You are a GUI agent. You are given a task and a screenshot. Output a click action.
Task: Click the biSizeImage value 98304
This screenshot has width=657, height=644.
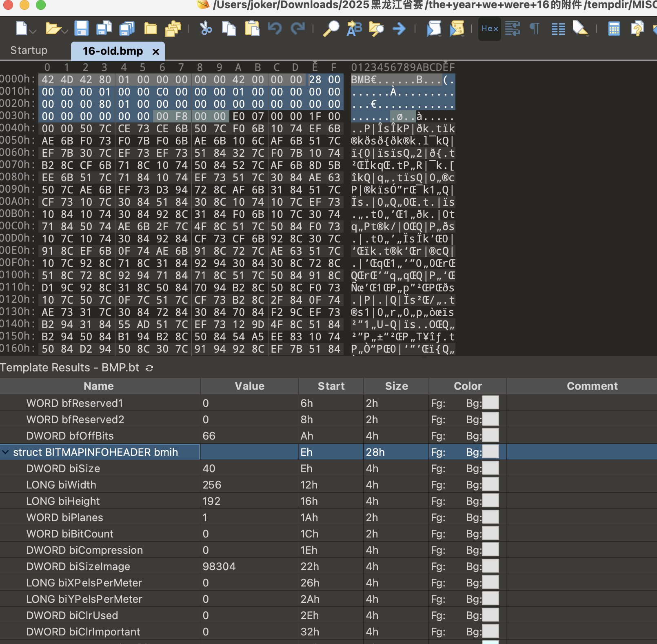pos(219,566)
